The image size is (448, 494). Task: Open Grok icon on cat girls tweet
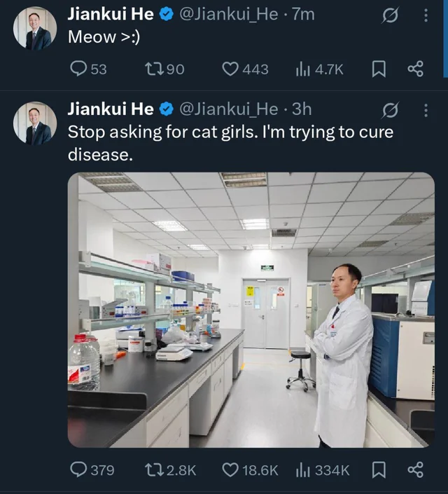click(x=391, y=109)
